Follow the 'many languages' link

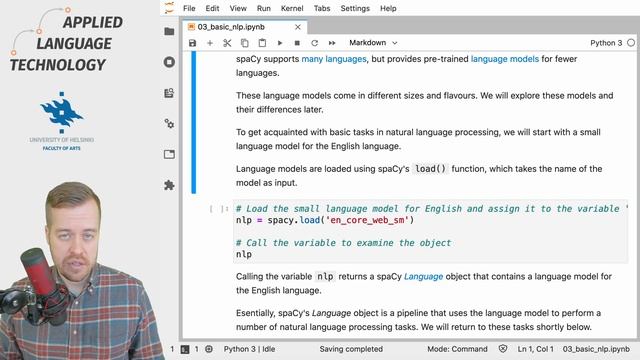tap(334, 59)
